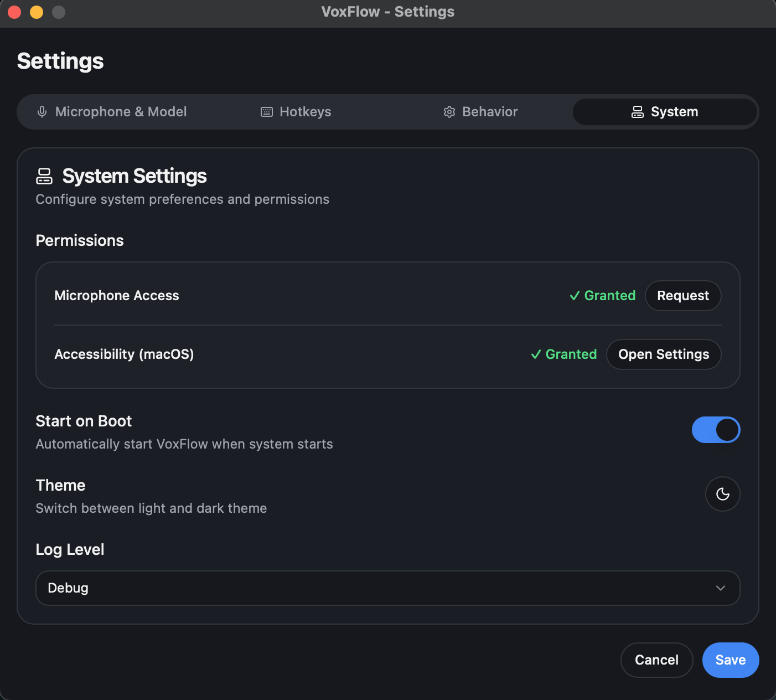Click the Request button for Microphone Access
The width and height of the screenshot is (776, 700).
(683, 295)
